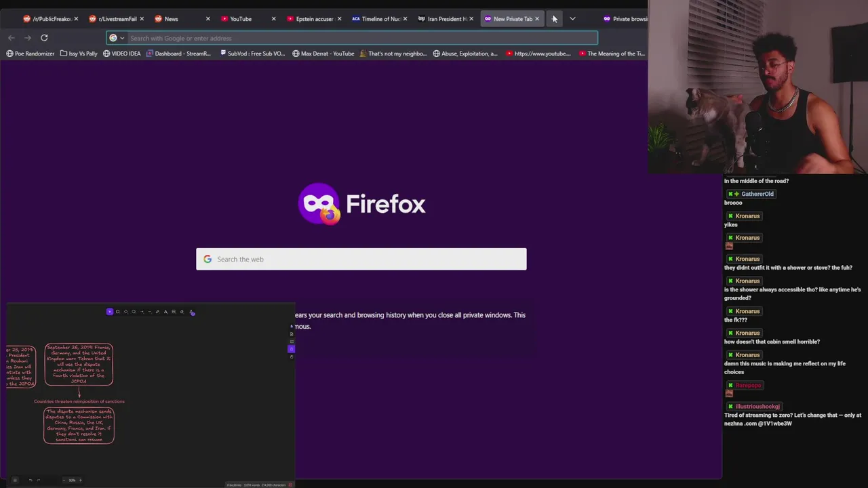Select the selection arrow tool in drawing overlay
The width and height of the screenshot is (868, 488).
click(x=110, y=312)
